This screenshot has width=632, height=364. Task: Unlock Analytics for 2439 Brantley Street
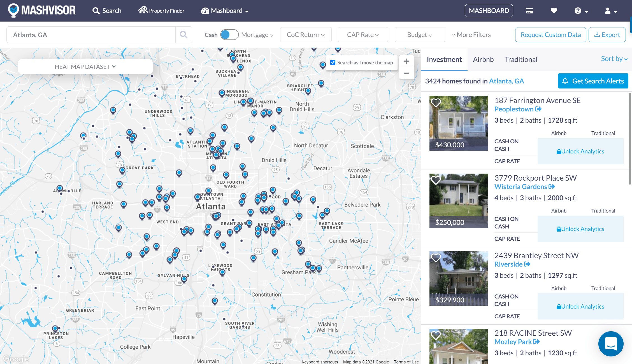point(580,306)
